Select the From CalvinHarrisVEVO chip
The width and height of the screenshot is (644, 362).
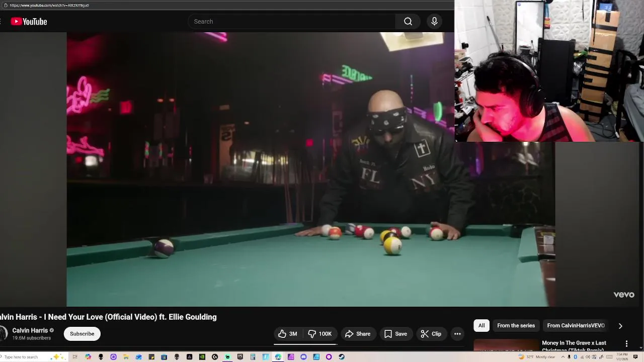point(576,326)
